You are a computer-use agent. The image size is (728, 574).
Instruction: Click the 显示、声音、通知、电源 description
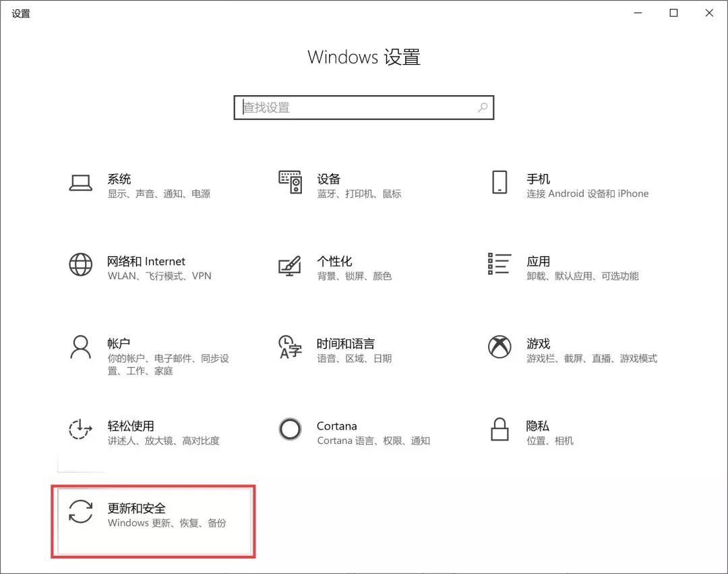(x=159, y=194)
